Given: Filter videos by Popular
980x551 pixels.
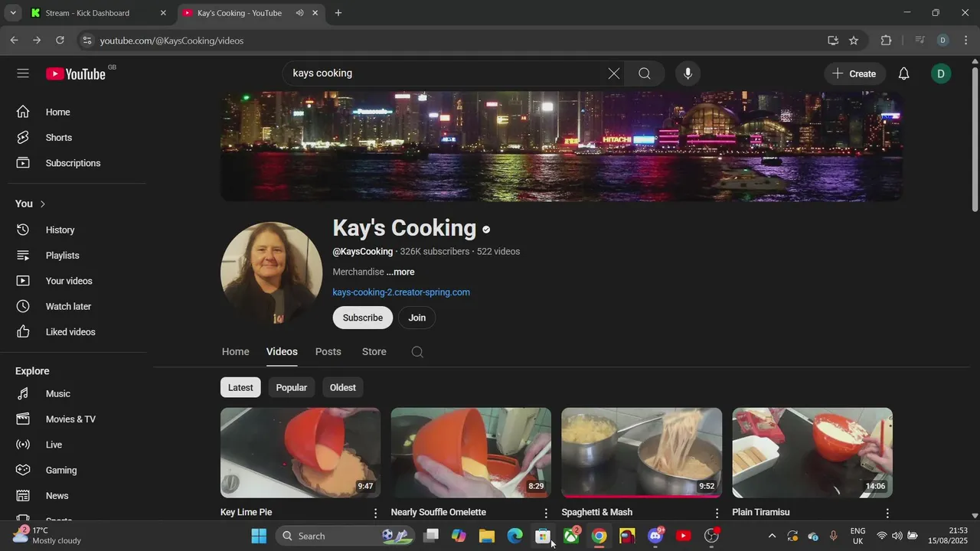Looking at the screenshot, I should coord(292,388).
